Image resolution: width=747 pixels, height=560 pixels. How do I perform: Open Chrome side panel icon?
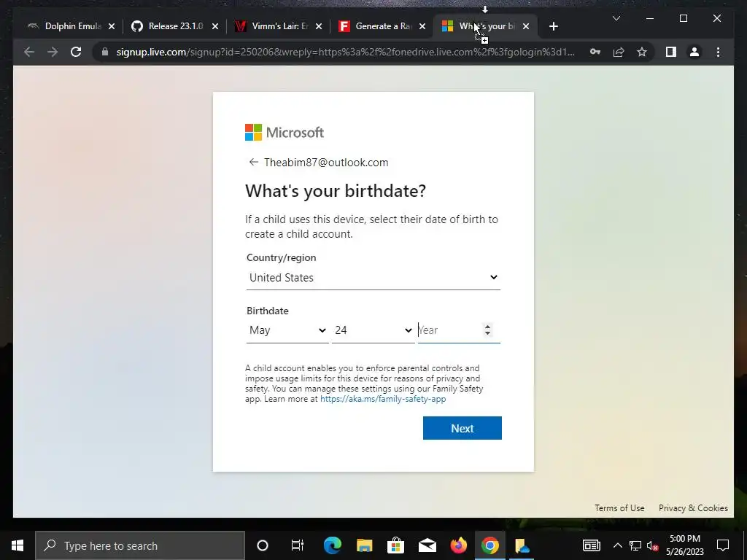point(671,52)
